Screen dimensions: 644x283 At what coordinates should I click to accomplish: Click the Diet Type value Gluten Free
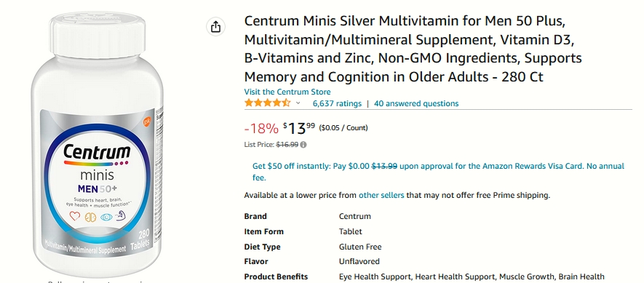360,247
